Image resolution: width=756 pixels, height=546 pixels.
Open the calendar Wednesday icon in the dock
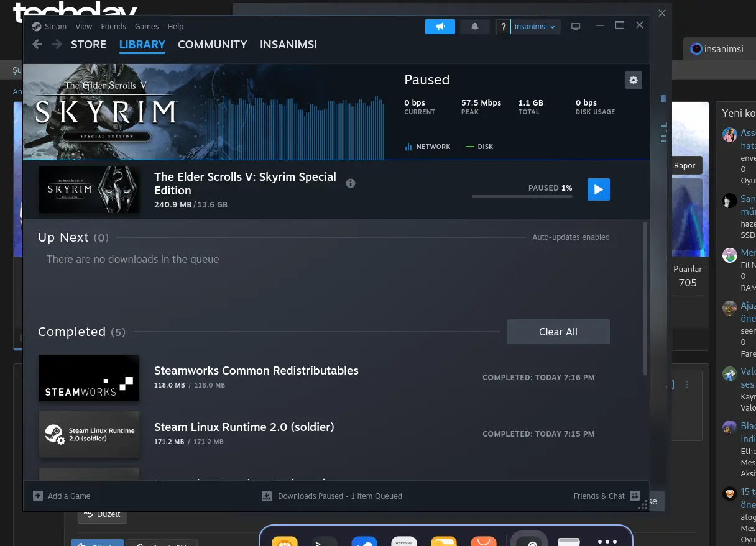coord(404,541)
